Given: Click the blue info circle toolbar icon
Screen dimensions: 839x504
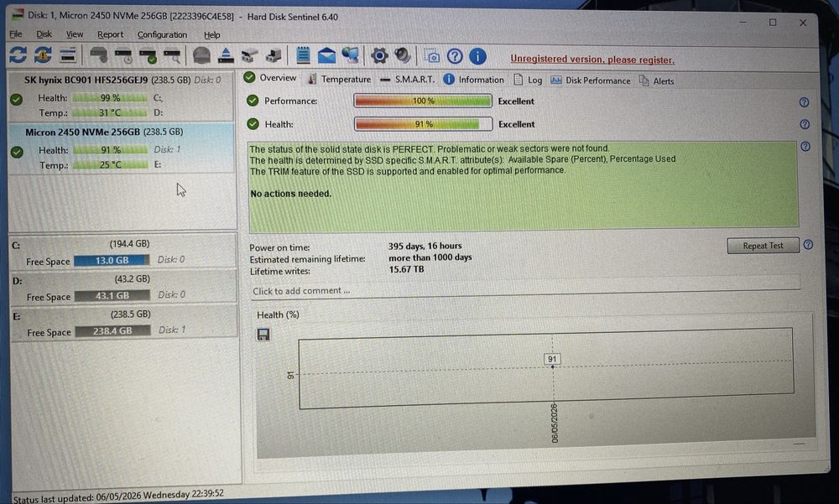Looking at the screenshot, I should (478, 56).
